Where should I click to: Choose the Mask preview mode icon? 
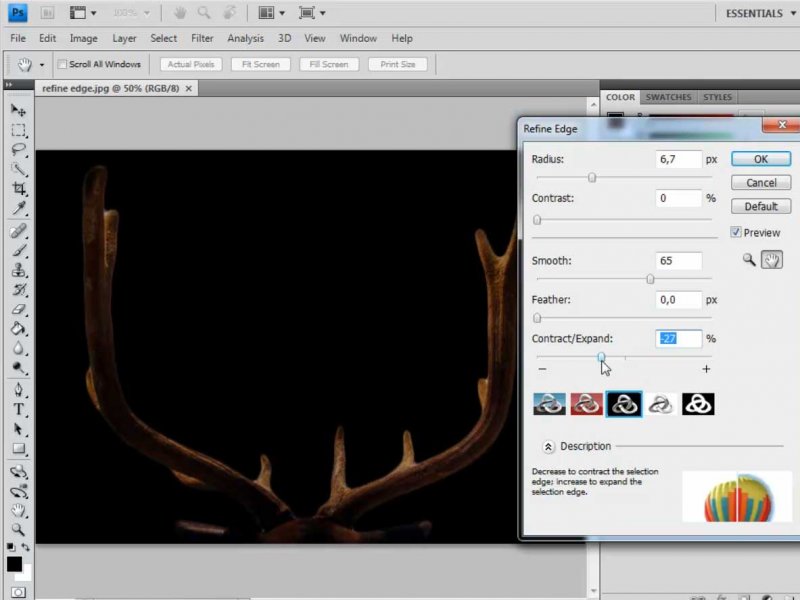tap(698, 403)
